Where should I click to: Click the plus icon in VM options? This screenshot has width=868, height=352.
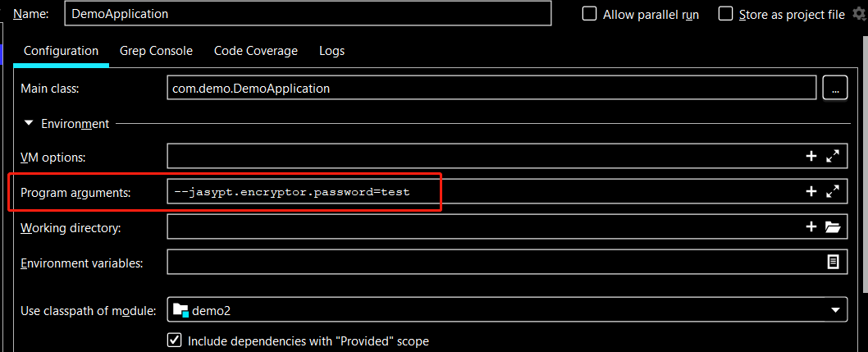811,156
